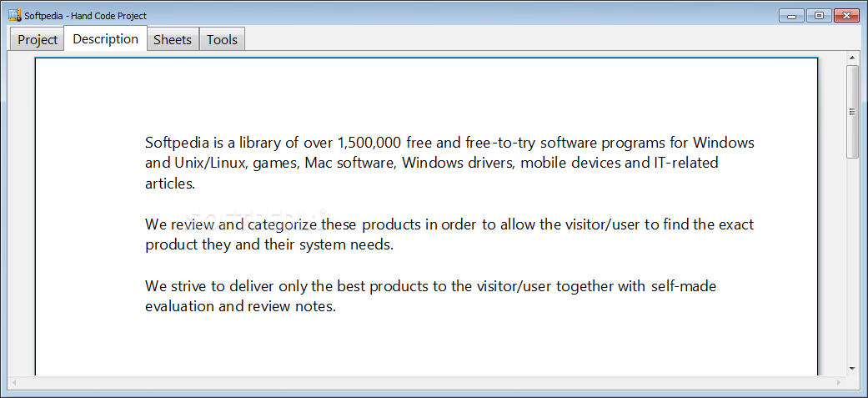Viewport: 868px width, 398px height.
Task: Click the word 'articles.' in the description
Action: pyautogui.click(x=170, y=184)
